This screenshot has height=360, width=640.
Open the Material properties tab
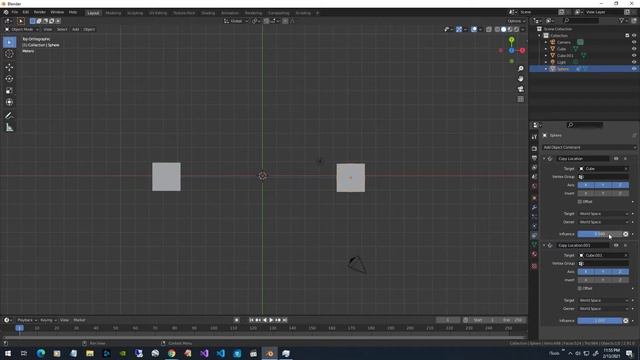tap(534, 254)
